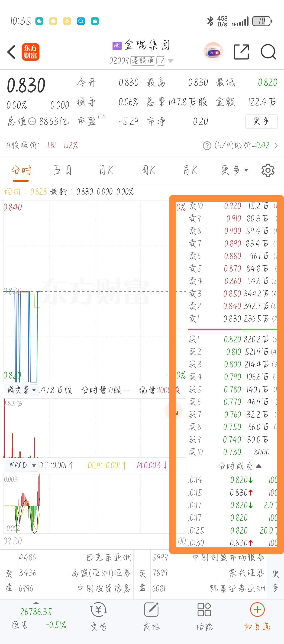Open the 功能 grid icon
The width and height of the screenshot is (284, 644).
[204, 609]
